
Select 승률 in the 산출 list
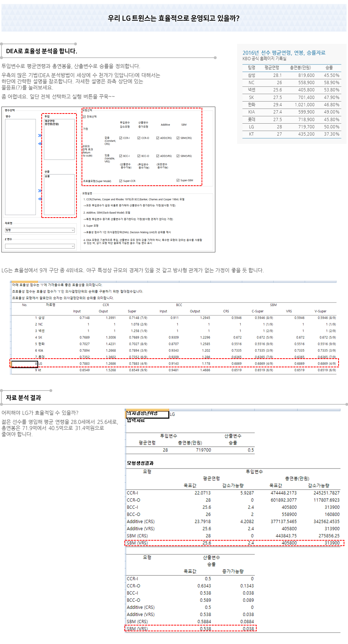(47, 176)
